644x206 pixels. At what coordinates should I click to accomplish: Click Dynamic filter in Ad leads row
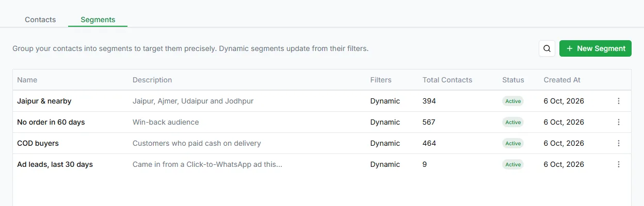coord(385,164)
